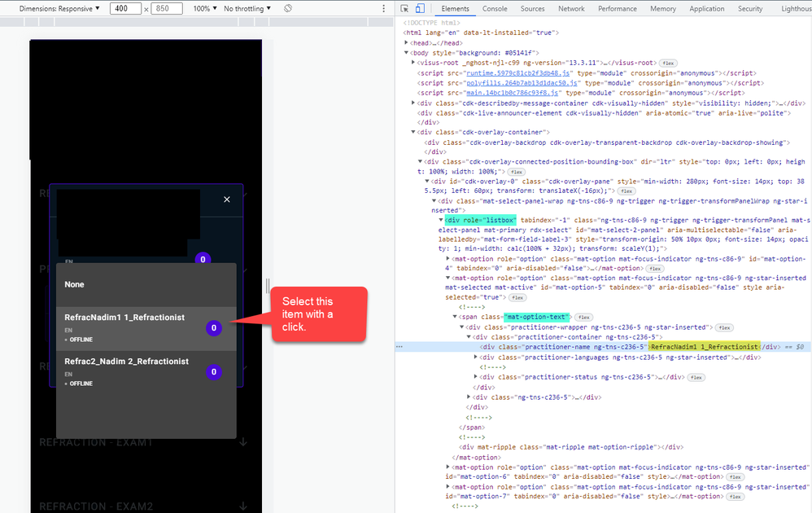Switch to the Network tab
Viewport: 812px width, 513px height.
571,8
